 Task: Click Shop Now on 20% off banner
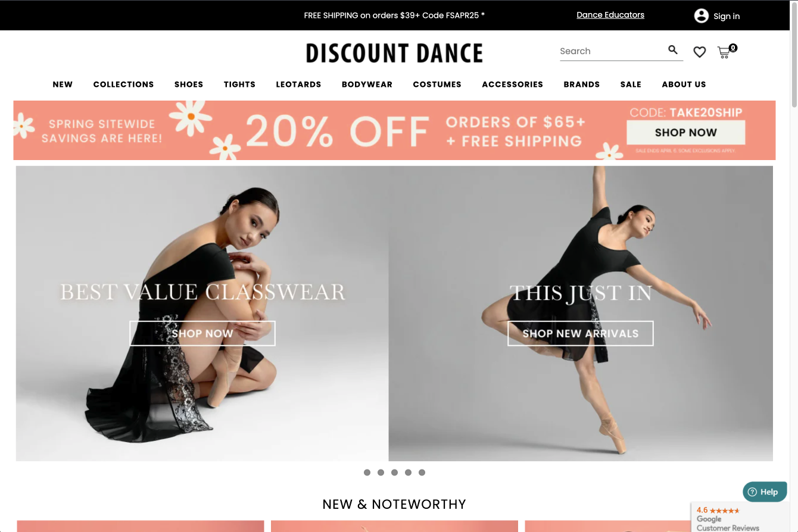(686, 132)
